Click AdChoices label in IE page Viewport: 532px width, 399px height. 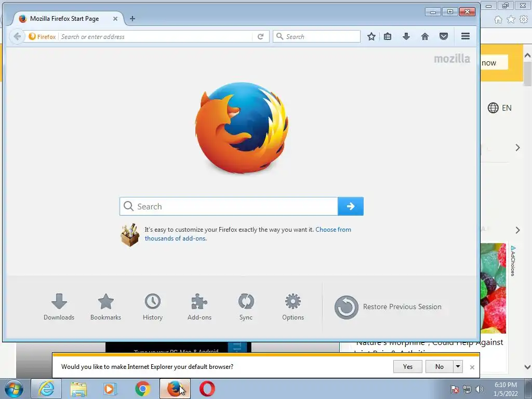coord(513,261)
